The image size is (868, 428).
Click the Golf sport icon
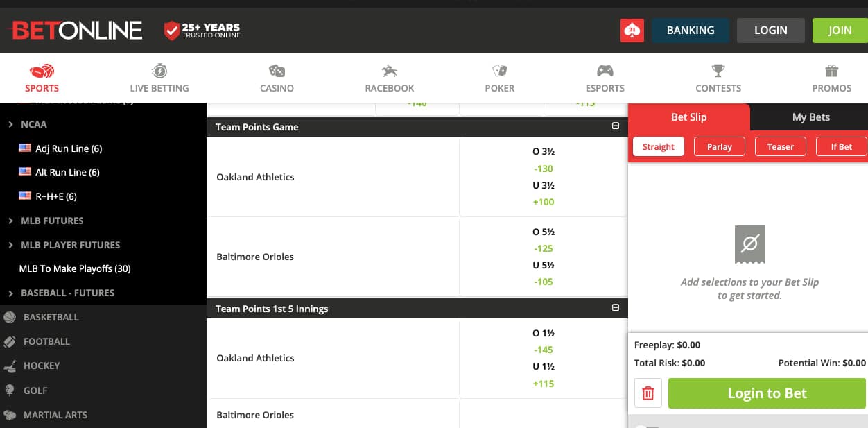coord(10,391)
